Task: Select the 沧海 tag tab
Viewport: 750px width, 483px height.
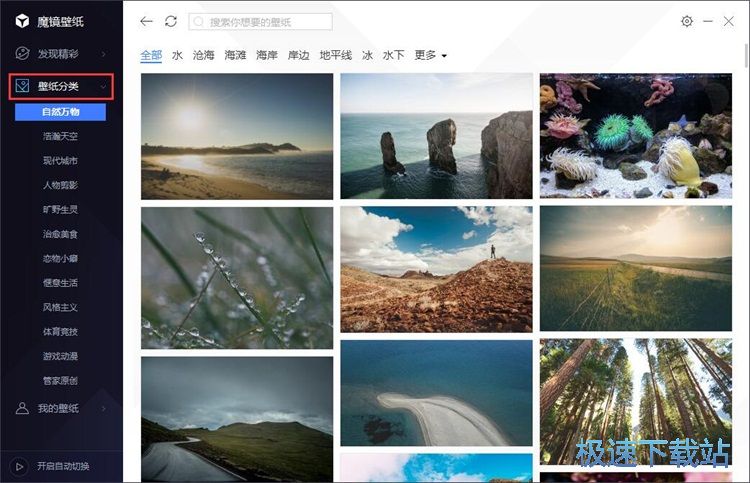Action: [x=203, y=55]
